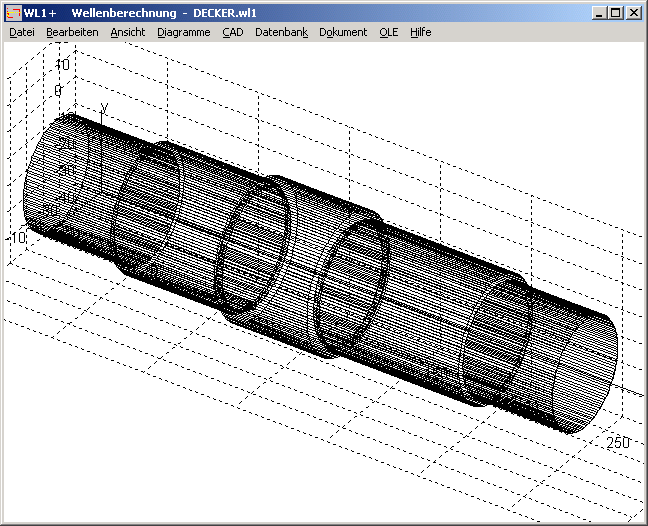Open the Hilfe menu

(421, 32)
